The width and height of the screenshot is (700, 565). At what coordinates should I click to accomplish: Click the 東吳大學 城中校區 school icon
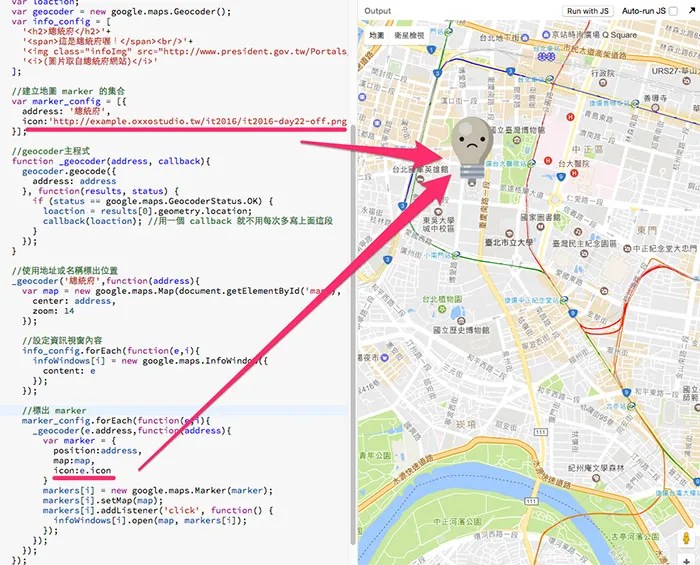[x=438, y=212]
